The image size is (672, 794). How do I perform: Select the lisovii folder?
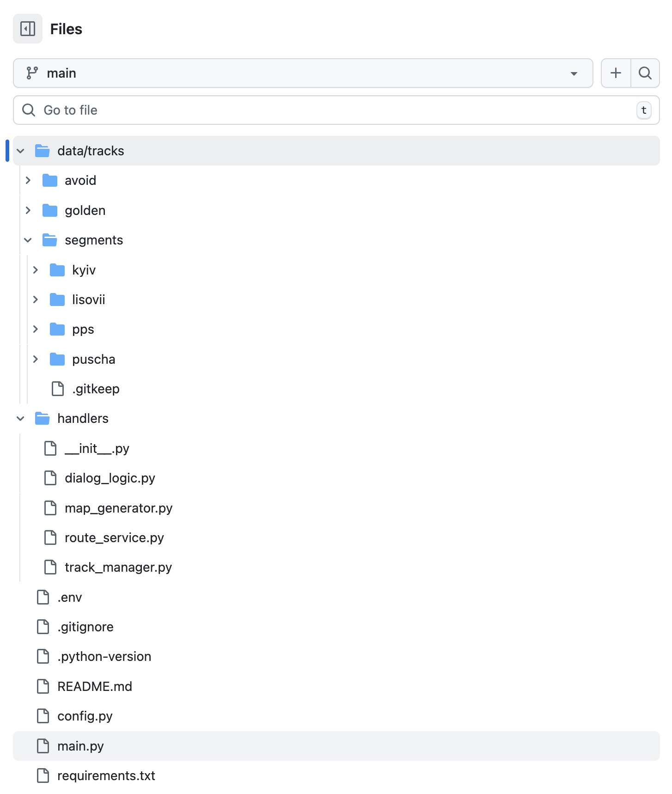88,300
